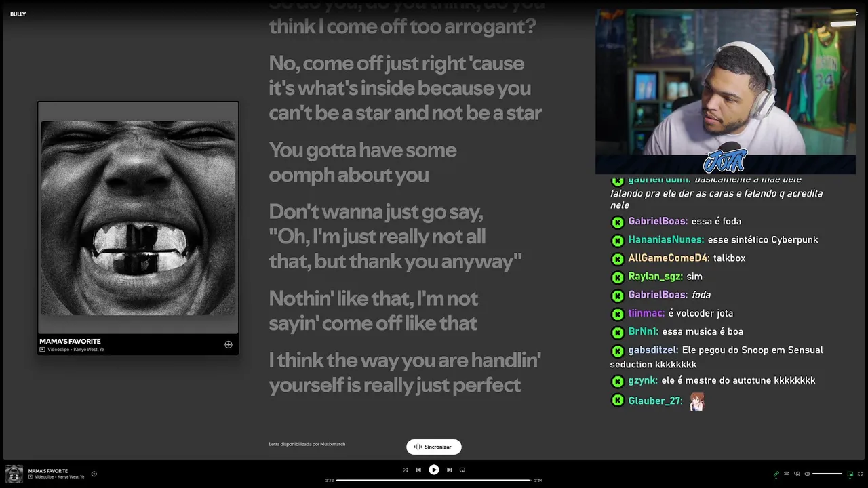Toggle shuffle playback
The image size is (868, 488).
pyautogui.click(x=406, y=470)
